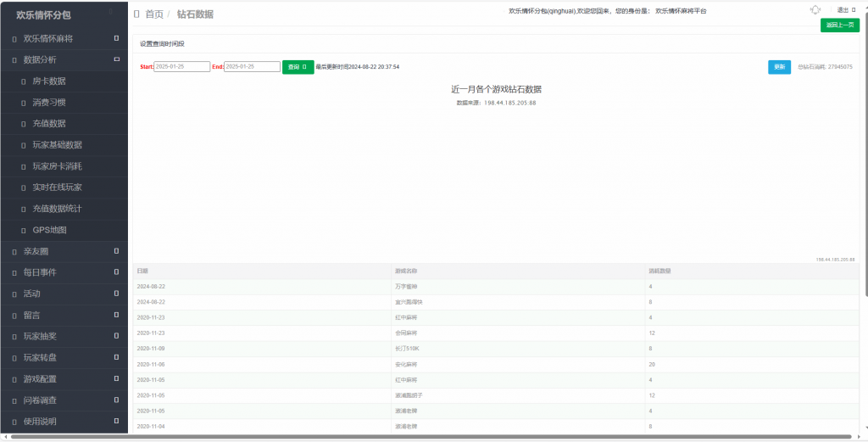Click the icon left of 房卡数据
The width and height of the screenshot is (868, 442).
[24, 81]
